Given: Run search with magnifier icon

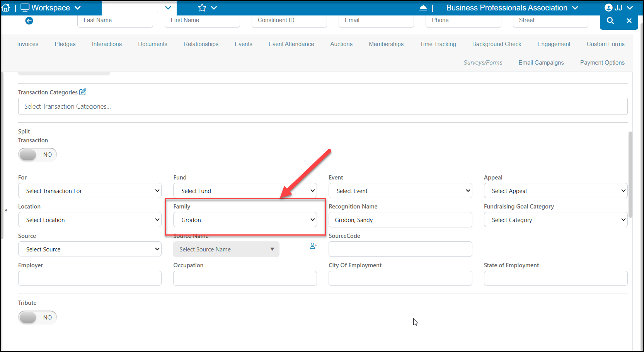Looking at the screenshot, I should pyautogui.click(x=610, y=21).
